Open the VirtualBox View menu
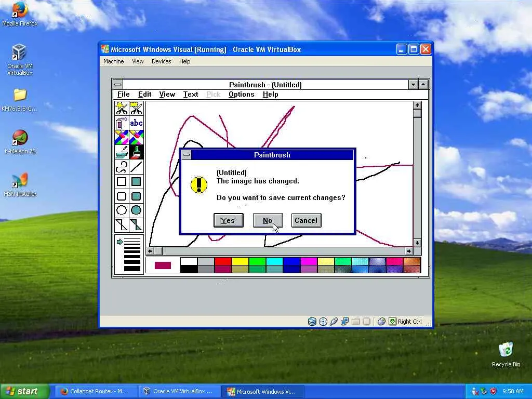Image resolution: width=532 pixels, height=399 pixels. click(x=138, y=61)
